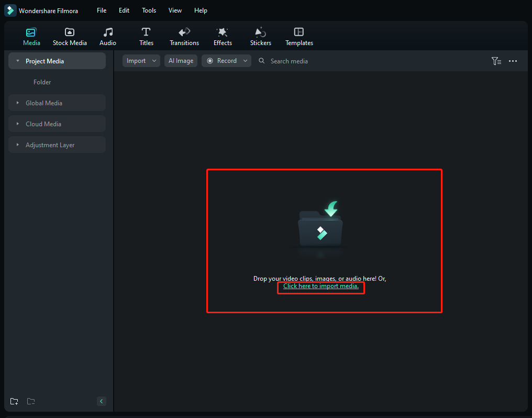
Task: Expand the Global Media section
Action: pos(44,103)
